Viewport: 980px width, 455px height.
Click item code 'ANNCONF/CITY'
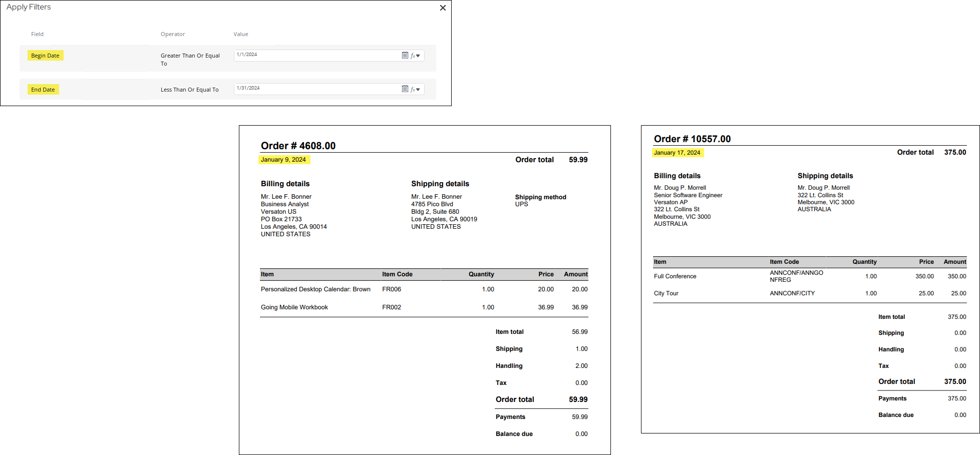[792, 293]
